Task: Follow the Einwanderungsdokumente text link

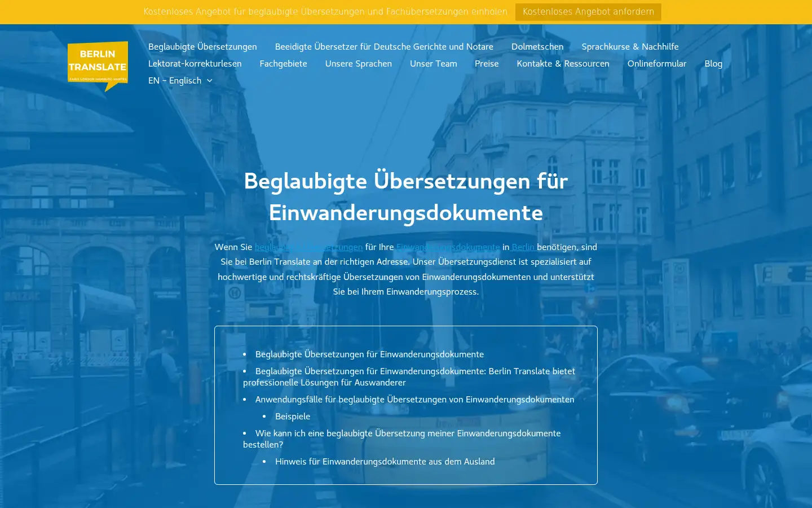Action: click(448, 247)
